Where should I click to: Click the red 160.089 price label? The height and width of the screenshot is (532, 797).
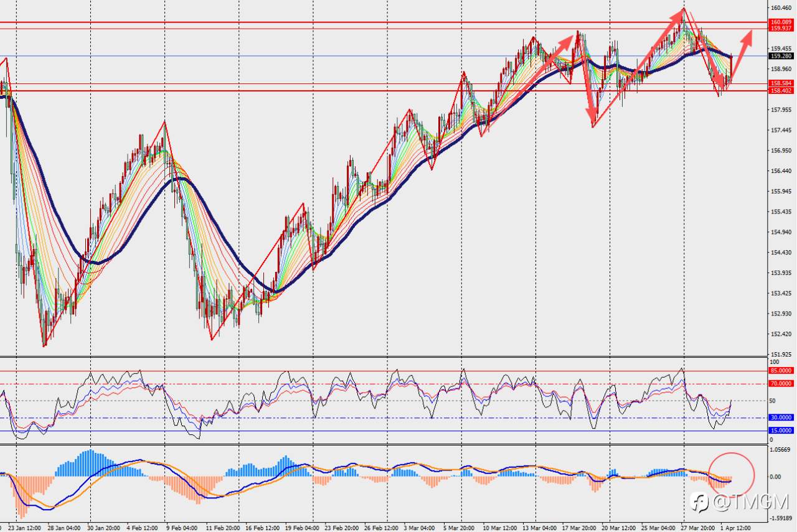781,22
